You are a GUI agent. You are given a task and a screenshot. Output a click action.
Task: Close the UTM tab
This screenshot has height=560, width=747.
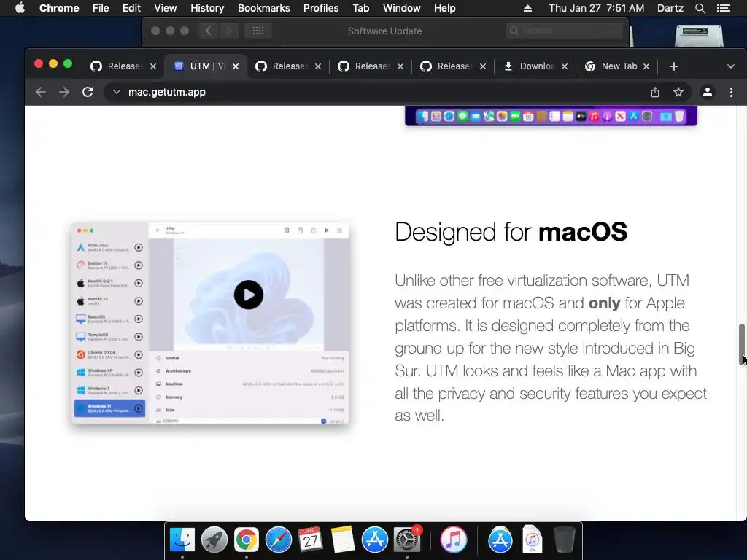pos(236,66)
